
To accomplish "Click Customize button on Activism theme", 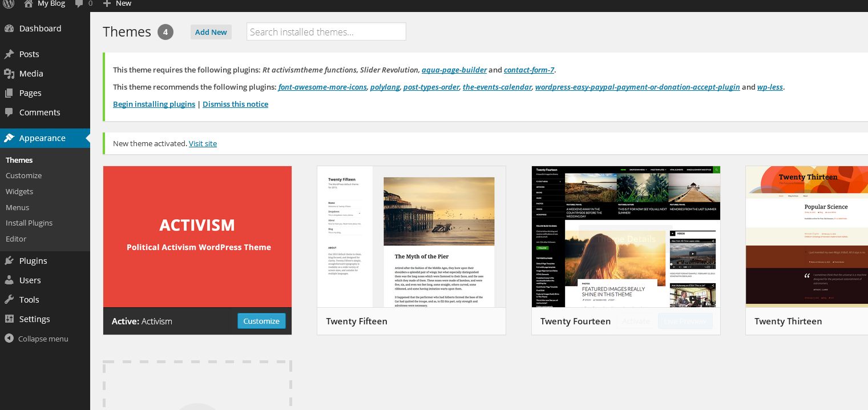I will pyautogui.click(x=261, y=321).
